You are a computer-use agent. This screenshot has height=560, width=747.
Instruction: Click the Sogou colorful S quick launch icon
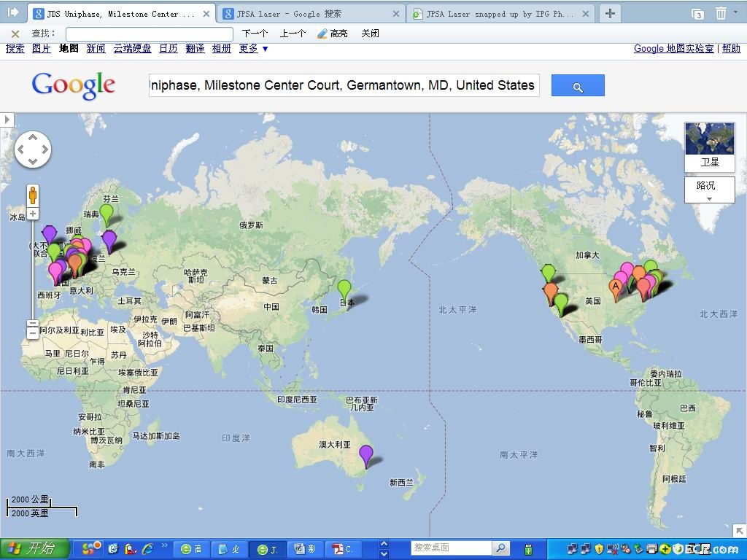coord(91,548)
